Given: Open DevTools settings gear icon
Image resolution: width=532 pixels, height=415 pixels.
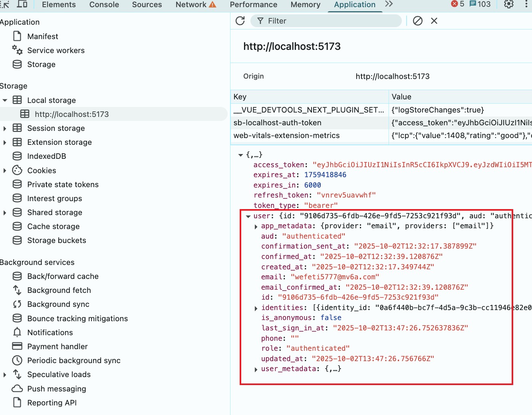Looking at the screenshot, I should (x=508, y=4).
